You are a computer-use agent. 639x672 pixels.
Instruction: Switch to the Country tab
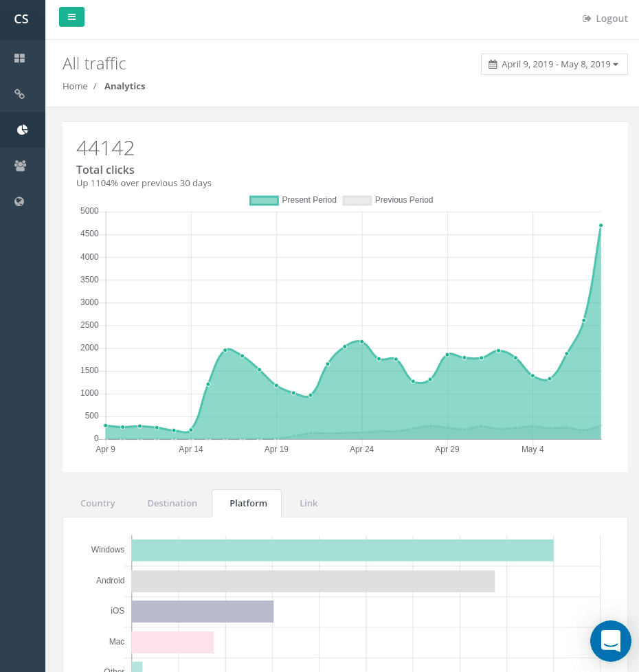point(97,503)
